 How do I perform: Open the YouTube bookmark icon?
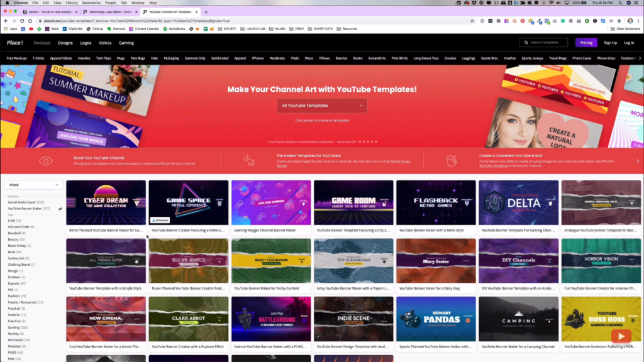tap(31, 29)
